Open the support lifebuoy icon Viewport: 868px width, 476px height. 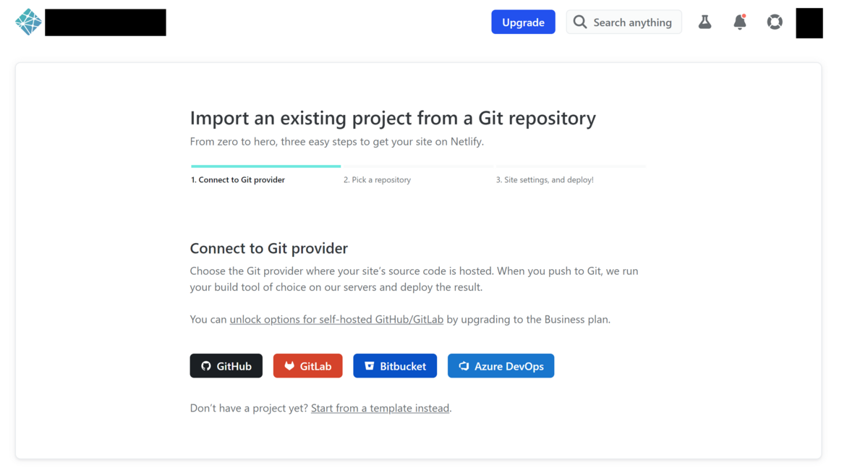[774, 22]
